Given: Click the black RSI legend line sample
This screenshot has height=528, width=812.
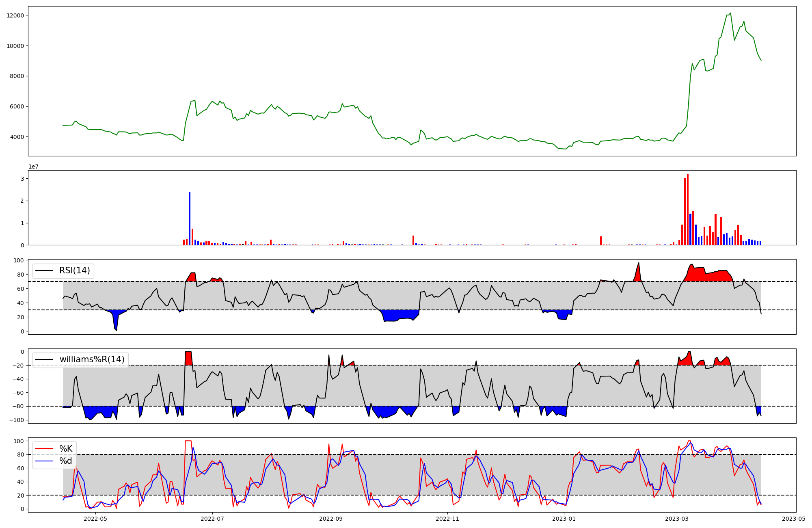Looking at the screenshot, I should click(44, 270).
